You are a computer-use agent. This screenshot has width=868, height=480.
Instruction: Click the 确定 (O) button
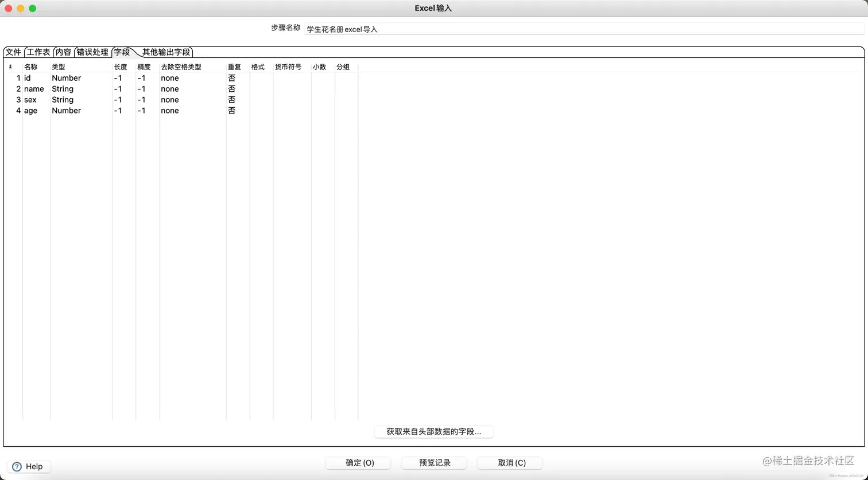tap(358, 463)
